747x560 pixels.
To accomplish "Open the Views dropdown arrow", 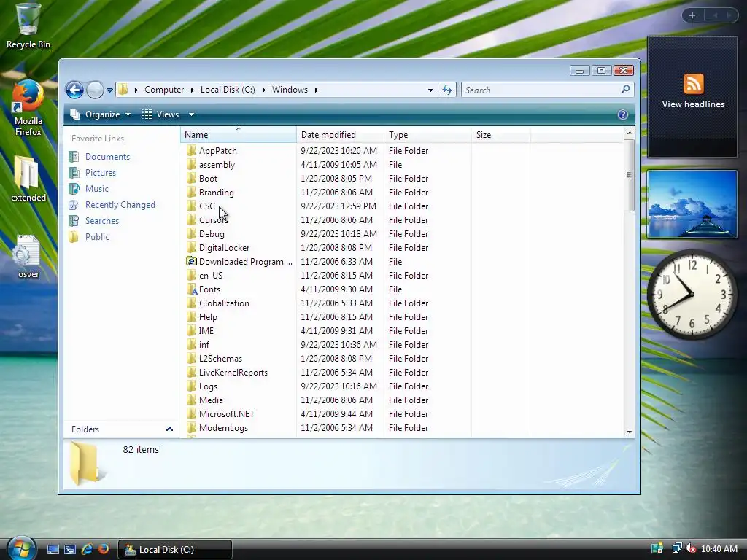I will [191, 114].
